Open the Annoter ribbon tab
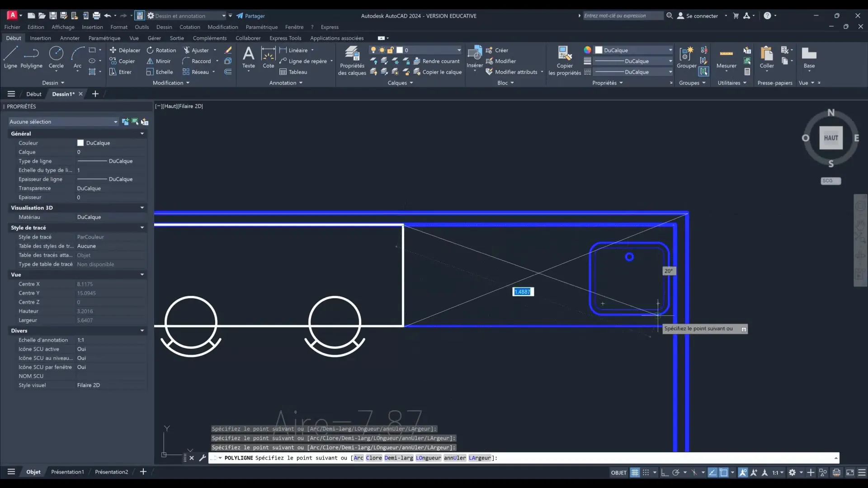Viewport: 868px width, 488px height. point(70,38)
